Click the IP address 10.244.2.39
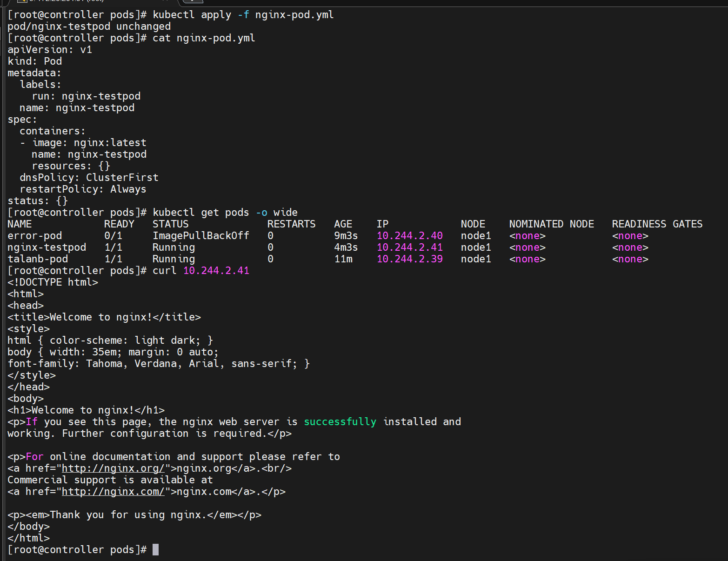Image resolution: width=728 pixels, height=561 pixels. [x=410, y=259]
